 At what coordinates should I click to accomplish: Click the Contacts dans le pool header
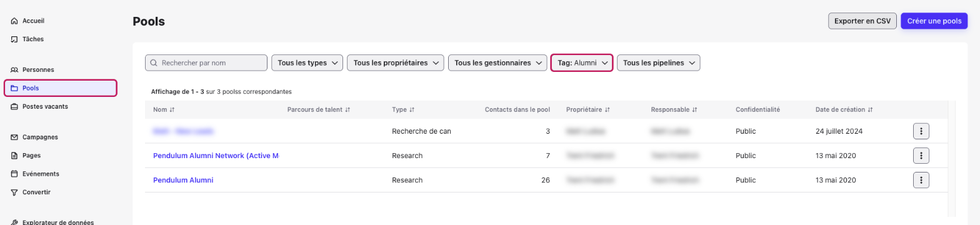coord(517,109)
